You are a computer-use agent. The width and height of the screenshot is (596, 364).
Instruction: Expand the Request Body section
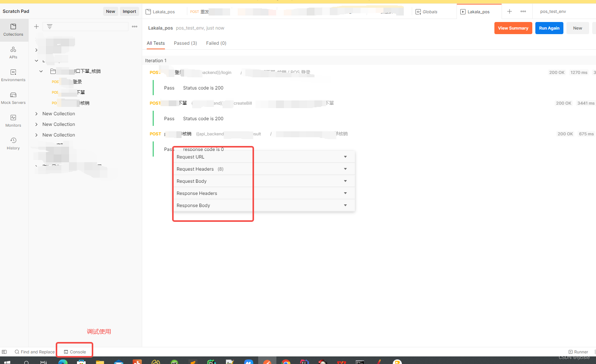(264, 181)
